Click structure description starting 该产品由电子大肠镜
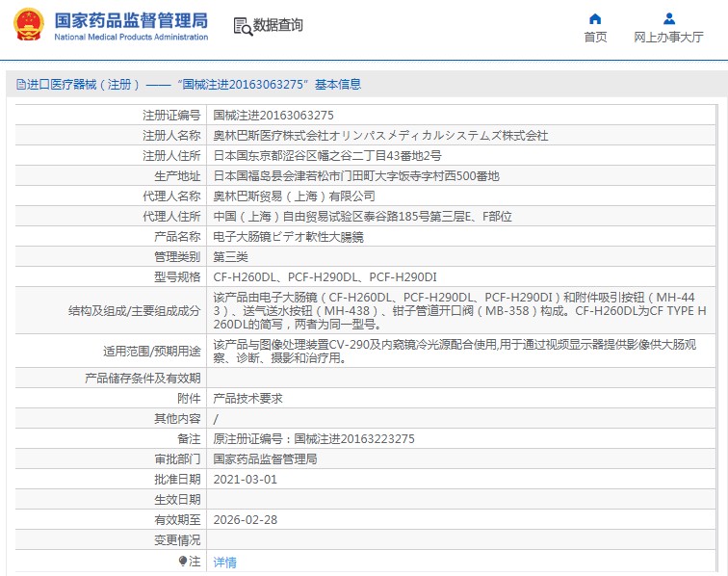 (459, 311)
